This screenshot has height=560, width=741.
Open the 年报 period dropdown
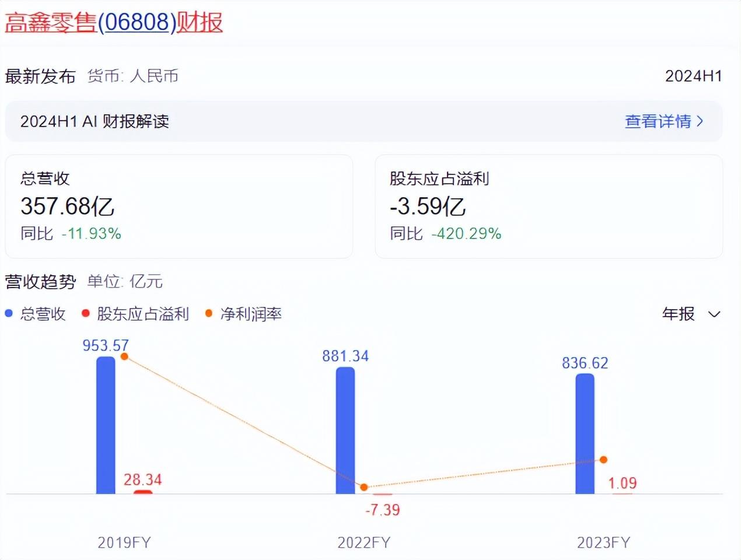691,314
